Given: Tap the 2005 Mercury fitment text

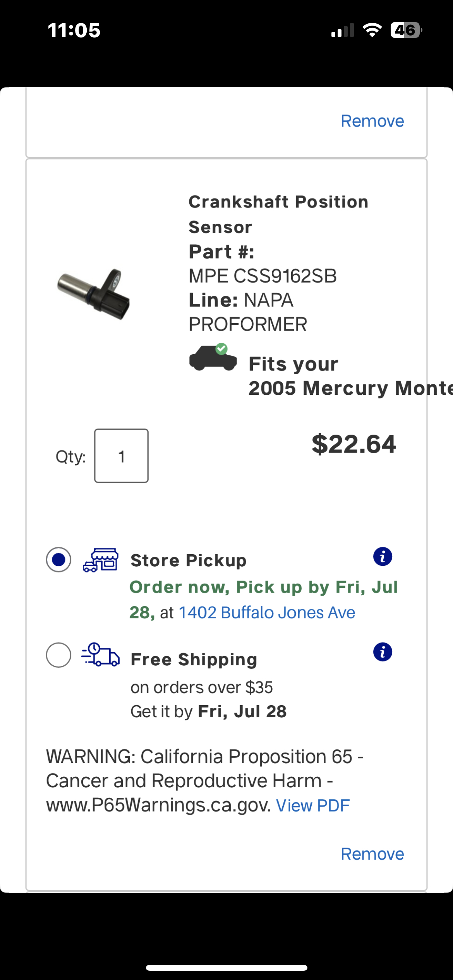Looking at the screenshot, I should coord(348,388).
